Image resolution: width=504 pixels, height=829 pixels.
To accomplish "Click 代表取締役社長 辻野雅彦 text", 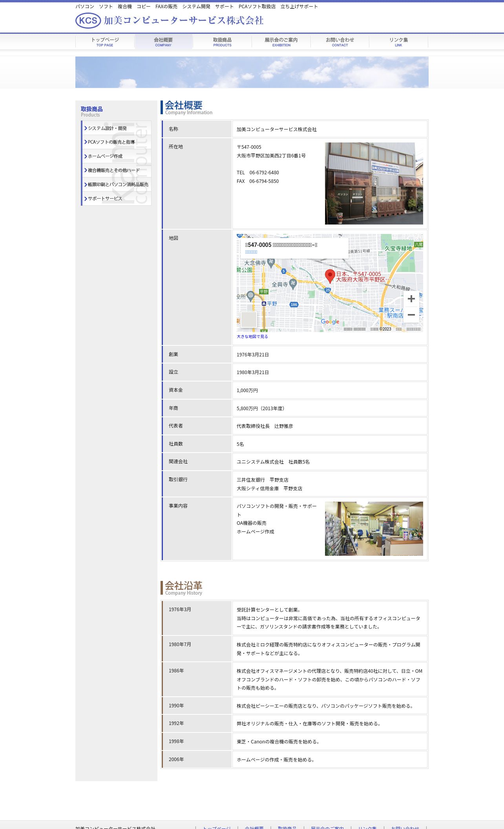I will 265,426.
